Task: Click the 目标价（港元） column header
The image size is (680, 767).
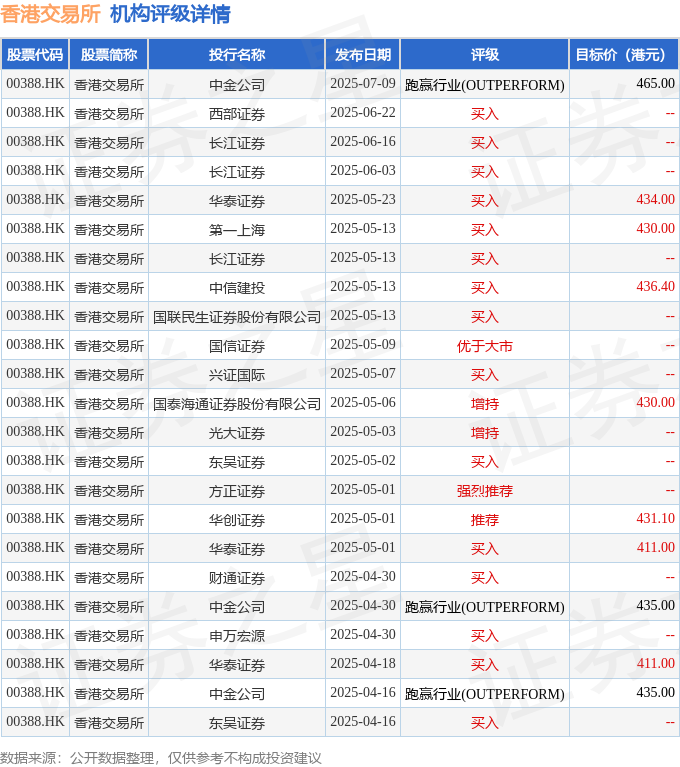Action: pos(624,55)
